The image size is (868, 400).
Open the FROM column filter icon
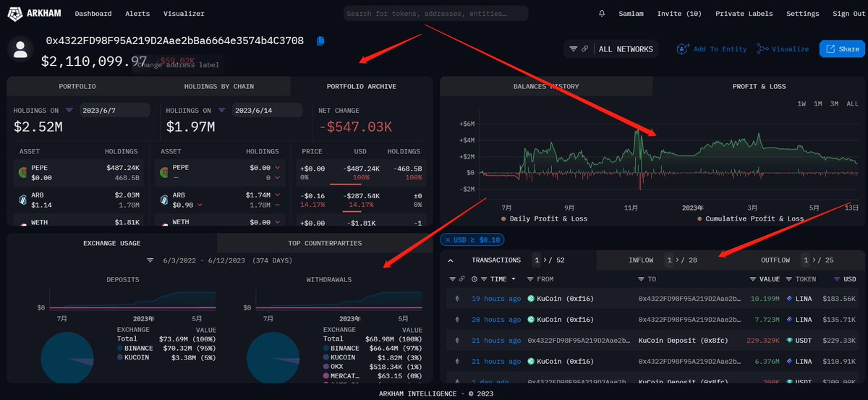tap(531, 278)
